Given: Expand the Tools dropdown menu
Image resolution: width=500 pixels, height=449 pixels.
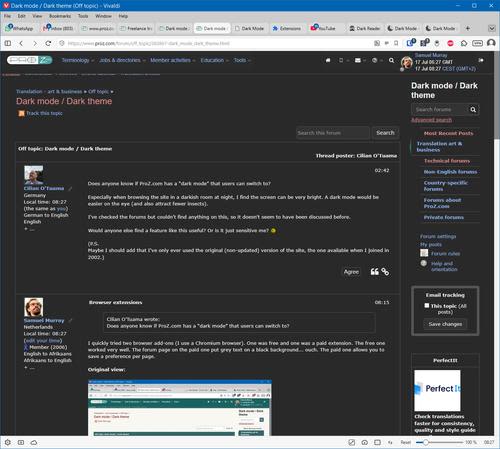Looking at the screenshot, I should click(x=242, y=60).
